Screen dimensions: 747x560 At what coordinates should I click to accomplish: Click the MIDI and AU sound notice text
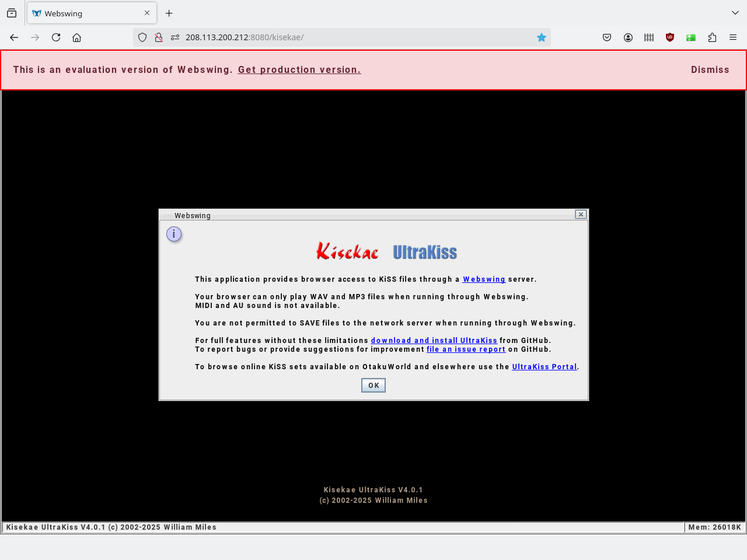click(x=267, y=306)
